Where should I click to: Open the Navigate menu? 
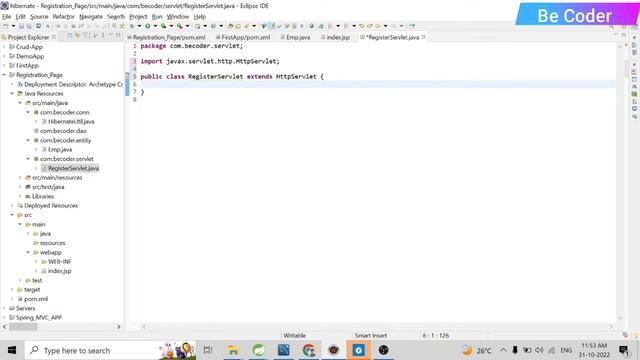(91, 17)
